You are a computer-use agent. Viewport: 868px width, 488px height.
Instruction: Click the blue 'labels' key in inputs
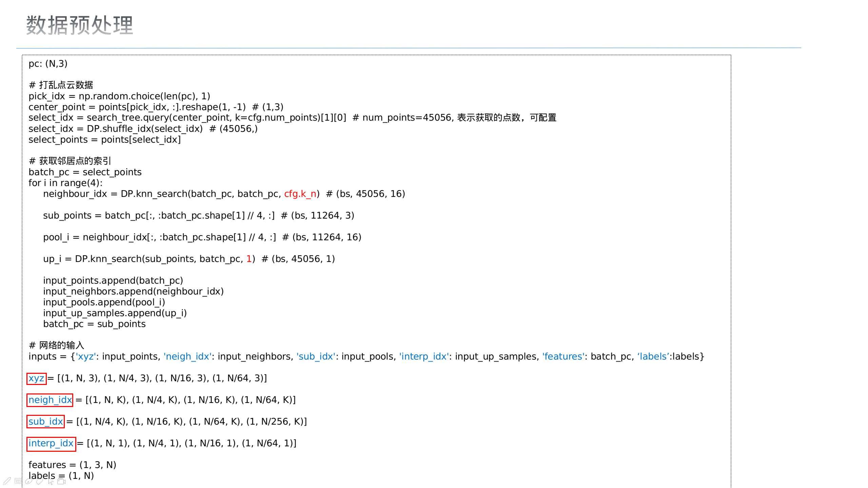point(653,357)
